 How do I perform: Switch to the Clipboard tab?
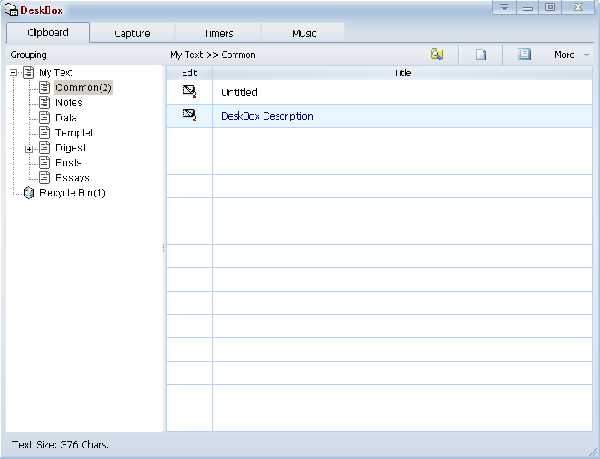pyautogui.click(x=48, y=33)
